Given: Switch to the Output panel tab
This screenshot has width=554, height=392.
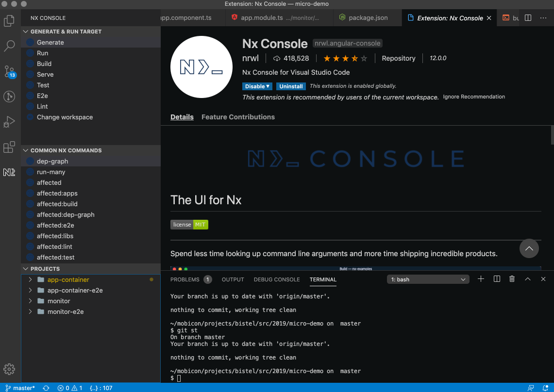Looking at the screenshot, I should tap(233, 279).
